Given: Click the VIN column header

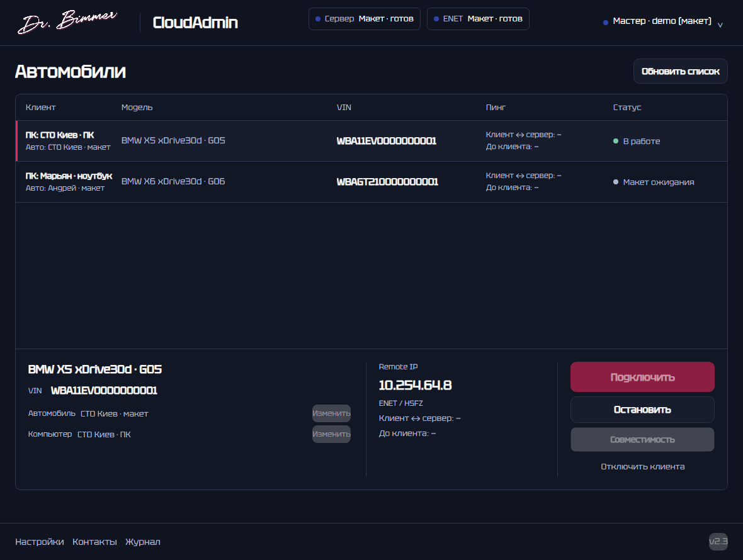Looking at the screenshot, I should 344,108.
